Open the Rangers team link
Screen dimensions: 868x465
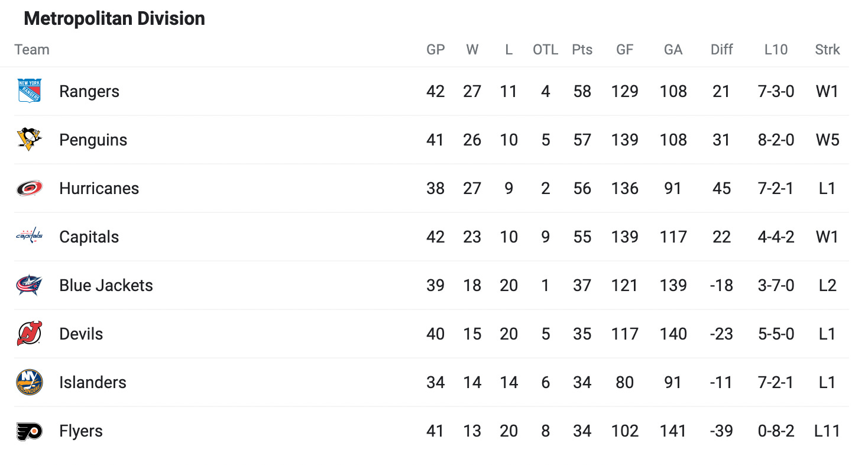[89, 92]
